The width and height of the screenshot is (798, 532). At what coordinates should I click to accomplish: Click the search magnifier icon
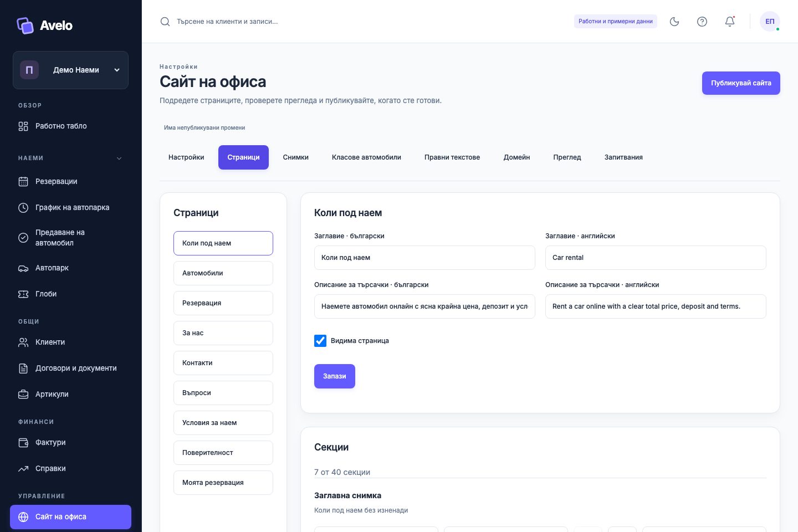tap(165, 22)
